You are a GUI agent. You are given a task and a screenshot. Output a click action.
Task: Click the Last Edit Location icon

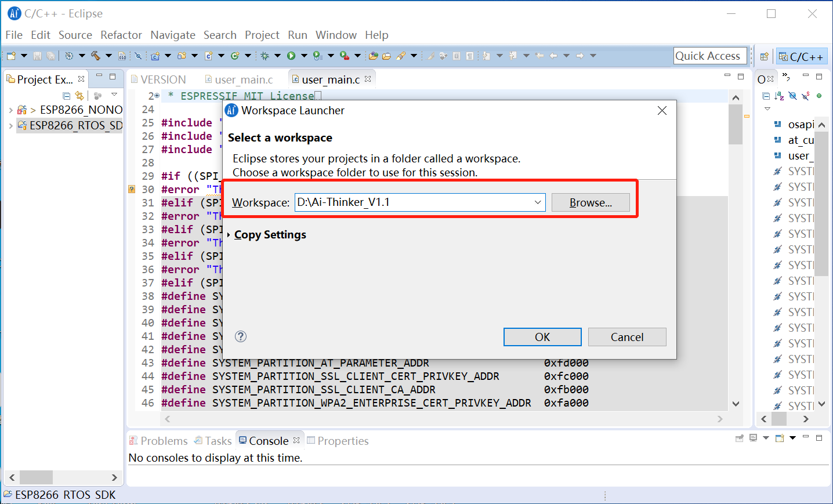coord(540,56)
